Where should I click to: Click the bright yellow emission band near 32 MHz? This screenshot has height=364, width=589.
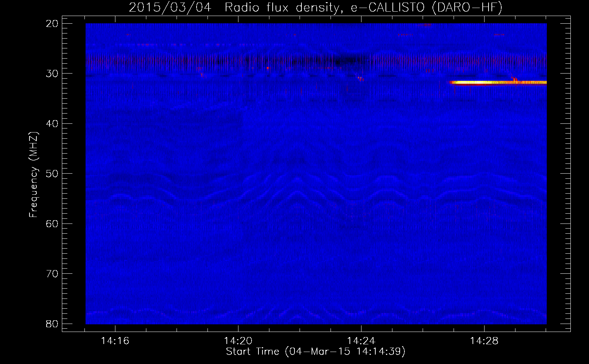tap(498, 83)
